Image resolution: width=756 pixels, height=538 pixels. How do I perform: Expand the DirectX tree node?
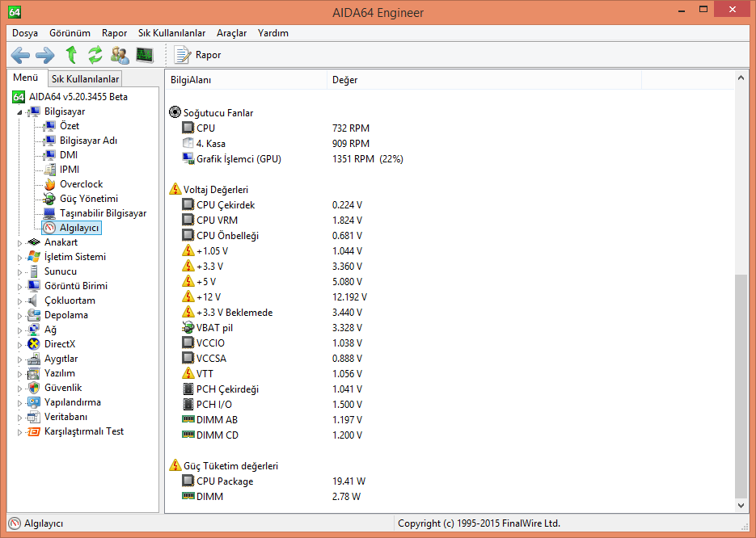pyautogui.click(x=19, y=345)
